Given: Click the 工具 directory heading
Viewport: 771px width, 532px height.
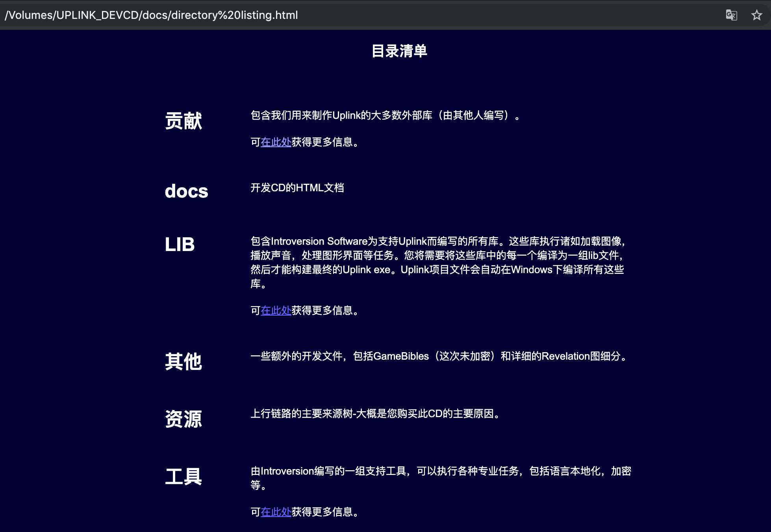Looking at the screenshot, I should tap(183, 477).
